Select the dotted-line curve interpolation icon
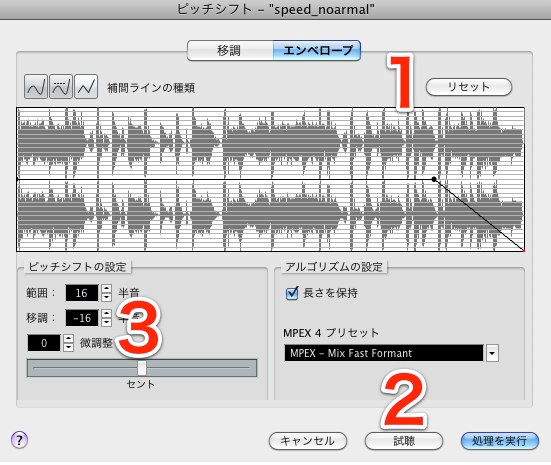551x465 pixels. pos(61,86)
